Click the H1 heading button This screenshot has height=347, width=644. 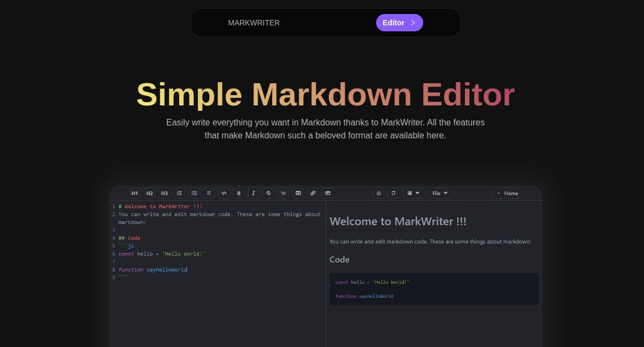click(134, 193)
